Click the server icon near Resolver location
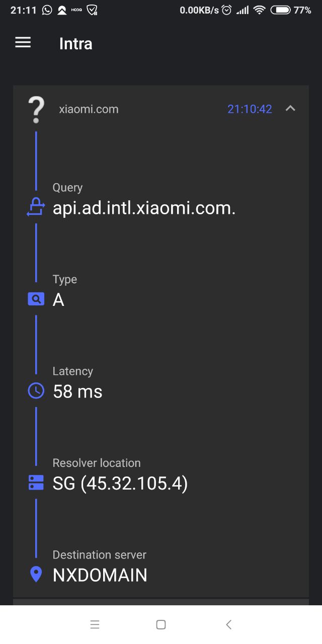Screen dimensions: 322x644 coord(35,482)
